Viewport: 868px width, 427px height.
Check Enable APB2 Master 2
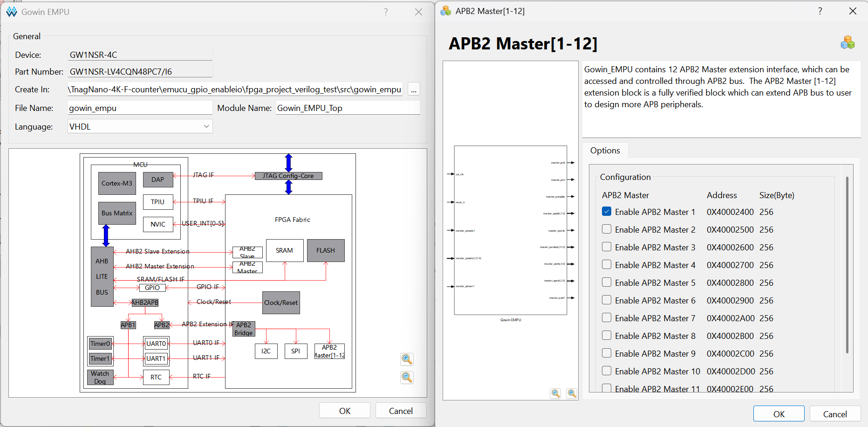[x=607, y=229]
